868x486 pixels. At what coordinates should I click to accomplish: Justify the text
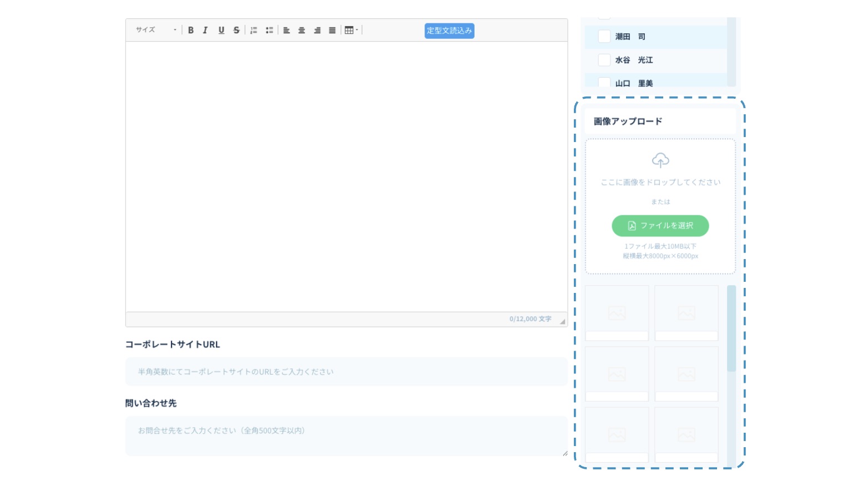click(332, 31)
